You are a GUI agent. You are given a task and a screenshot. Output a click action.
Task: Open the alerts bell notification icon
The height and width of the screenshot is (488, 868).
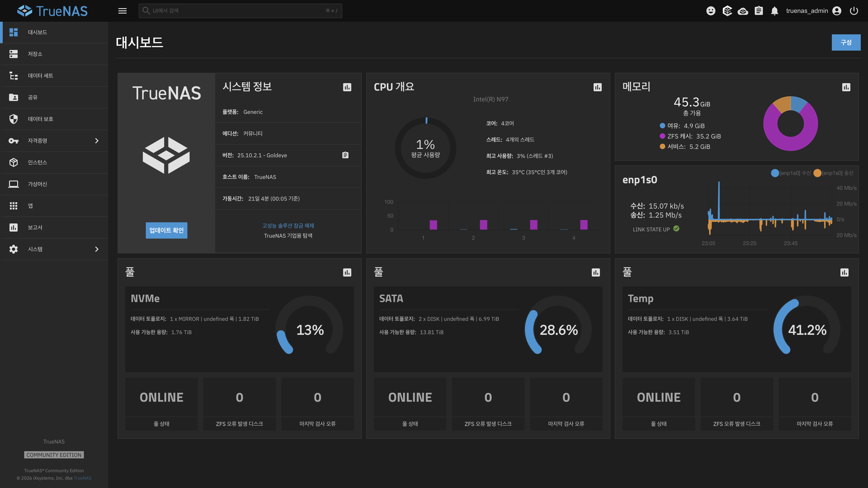pos(774,11)
